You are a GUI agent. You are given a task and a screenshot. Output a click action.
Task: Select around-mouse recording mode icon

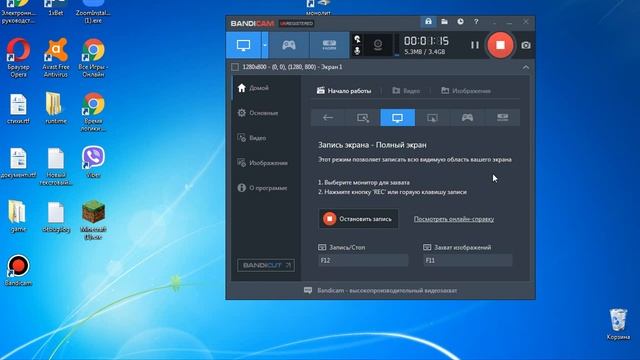432,118
